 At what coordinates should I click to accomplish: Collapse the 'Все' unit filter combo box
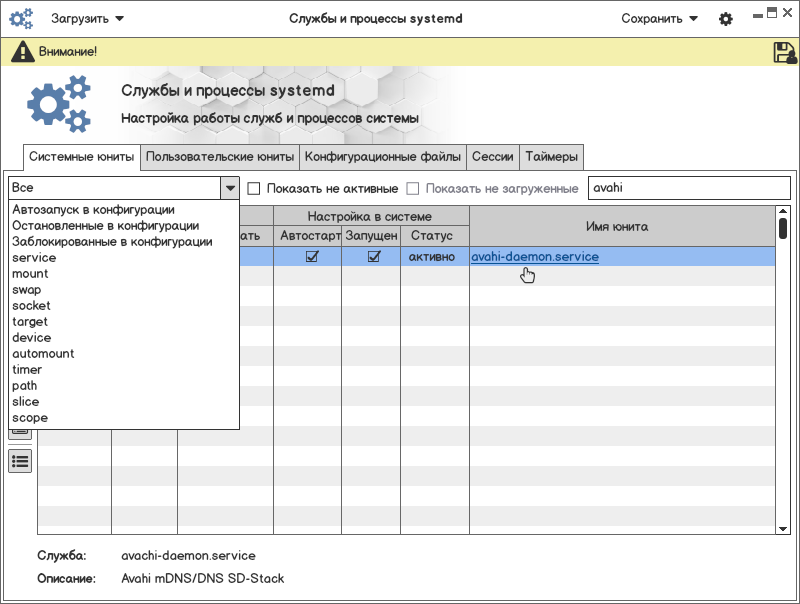(x=230, y=188)
